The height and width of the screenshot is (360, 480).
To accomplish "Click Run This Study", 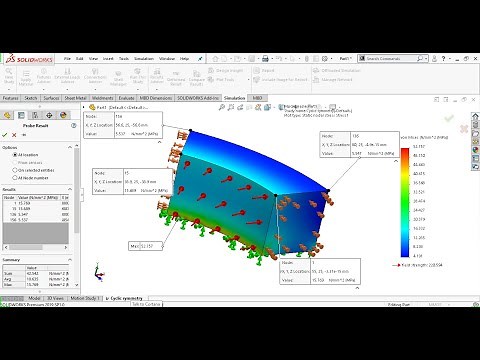I will click(x=138, y=76).
